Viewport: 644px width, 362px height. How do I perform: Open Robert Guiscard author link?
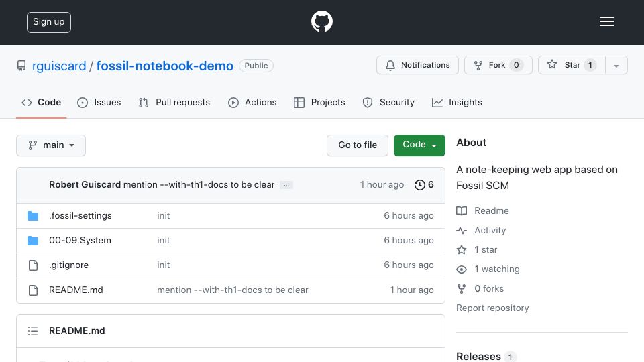pyautogui.click(x=85, y=185)
